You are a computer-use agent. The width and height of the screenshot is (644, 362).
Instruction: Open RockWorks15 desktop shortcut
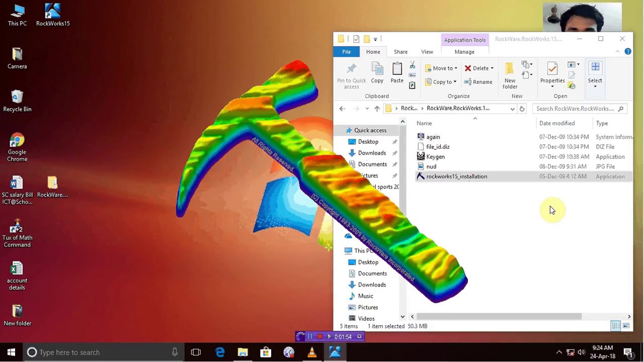tap(53, 15)
